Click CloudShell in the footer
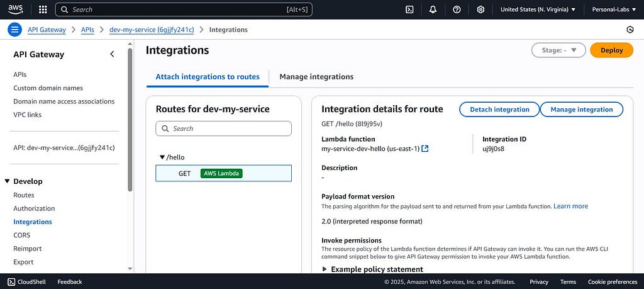This screenshot has width=644, height=289. pyautogui.click(x=27, y=281)
